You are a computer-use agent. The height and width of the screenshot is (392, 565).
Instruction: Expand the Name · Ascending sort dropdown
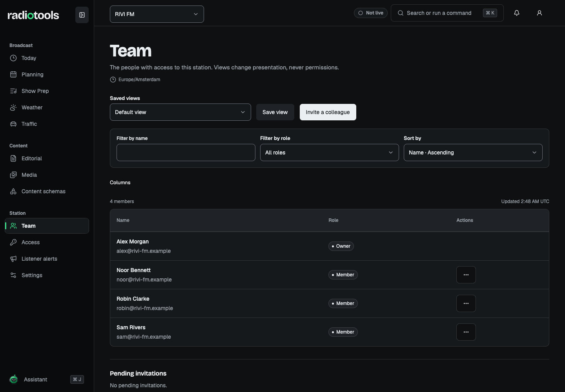point(473,152)
